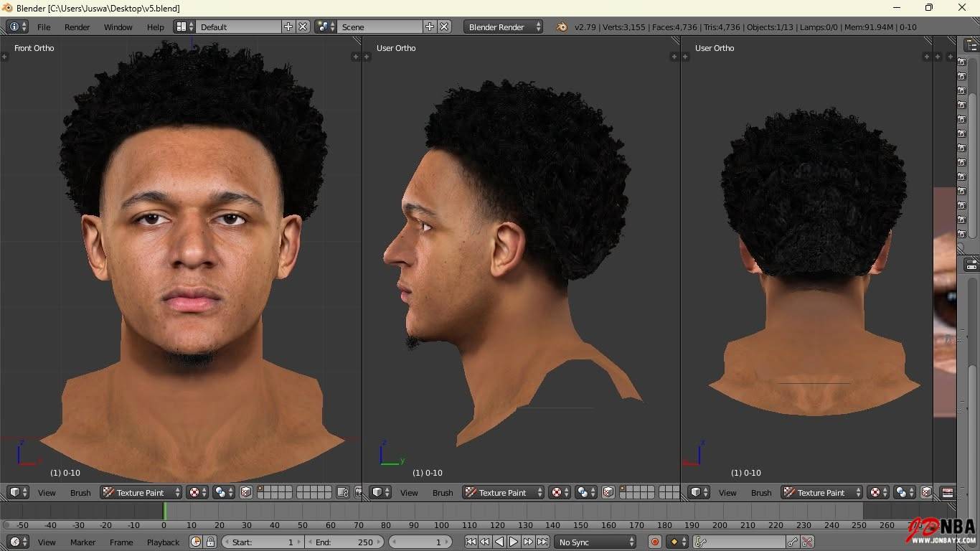The image size is (980, 551).
Task: Click the Blender logo in the info header
Action: (562, 27)
